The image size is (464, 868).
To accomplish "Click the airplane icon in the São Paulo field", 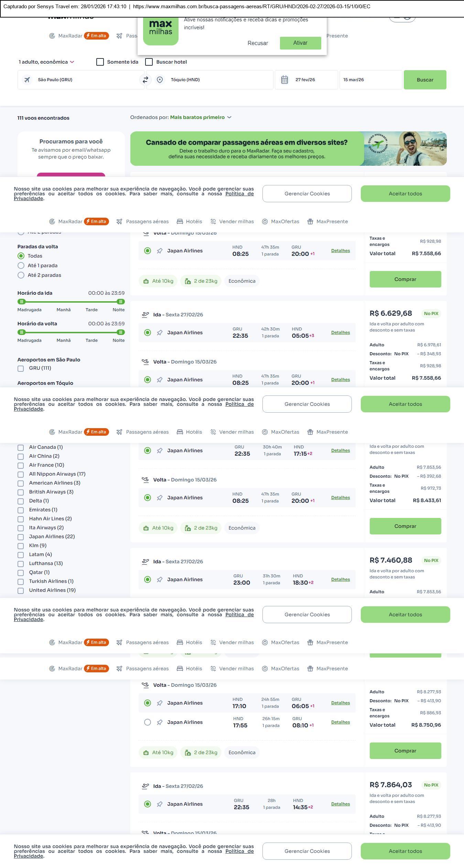I will (x=27, y=80).
